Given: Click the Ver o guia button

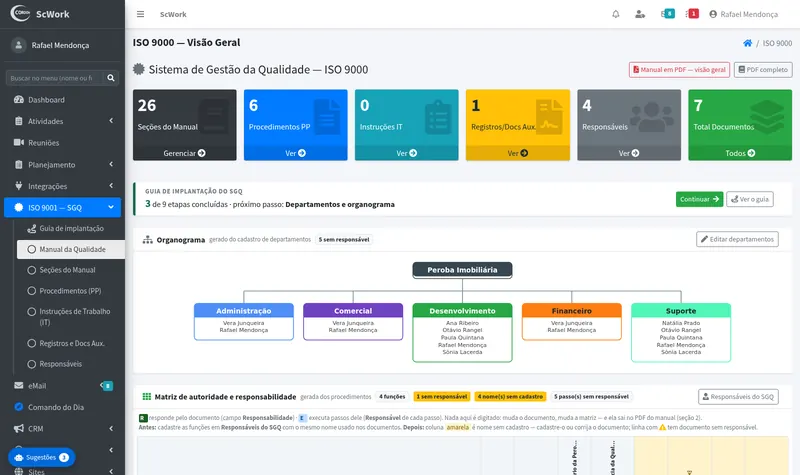Looking at the screenshot, I should click(749, 199).
